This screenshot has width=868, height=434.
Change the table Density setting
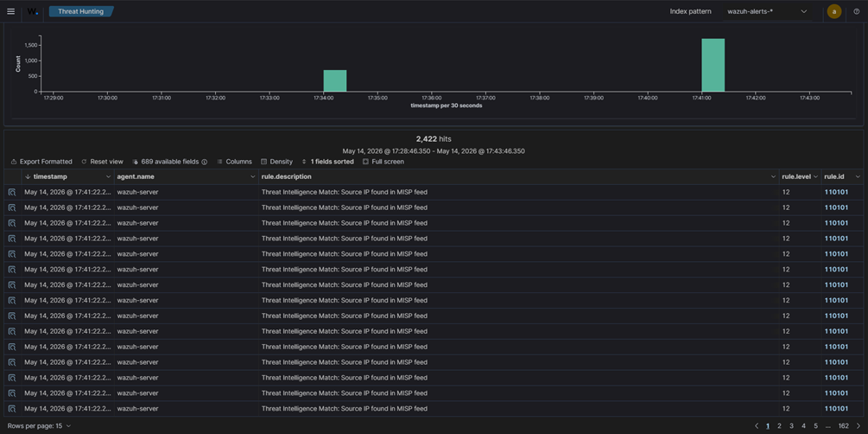point(276,162)
